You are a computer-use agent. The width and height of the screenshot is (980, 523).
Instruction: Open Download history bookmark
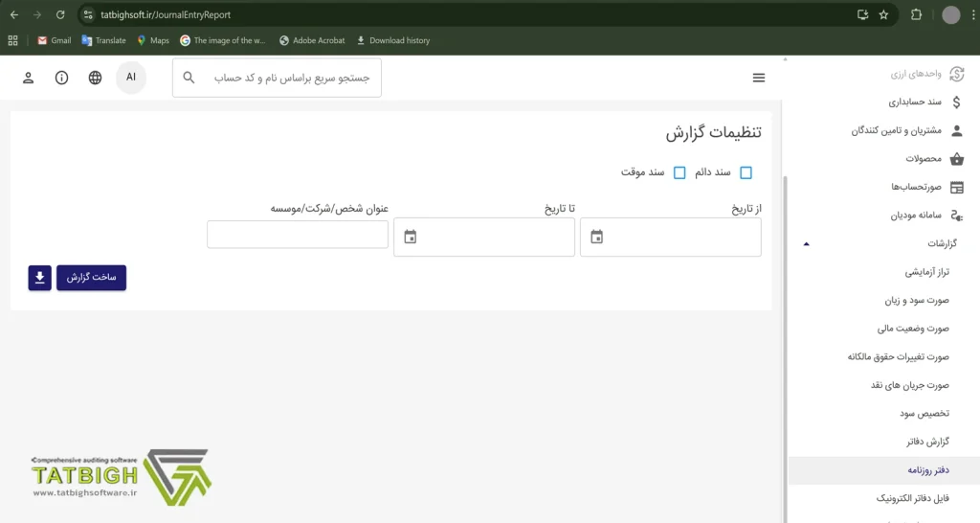coord(392,40)
